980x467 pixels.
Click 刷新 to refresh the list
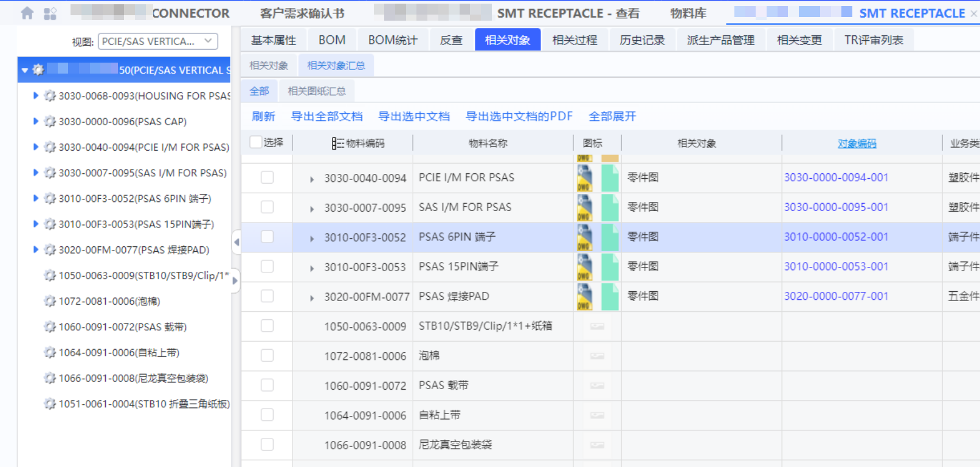pyautogui.click(x=263, y=116)
